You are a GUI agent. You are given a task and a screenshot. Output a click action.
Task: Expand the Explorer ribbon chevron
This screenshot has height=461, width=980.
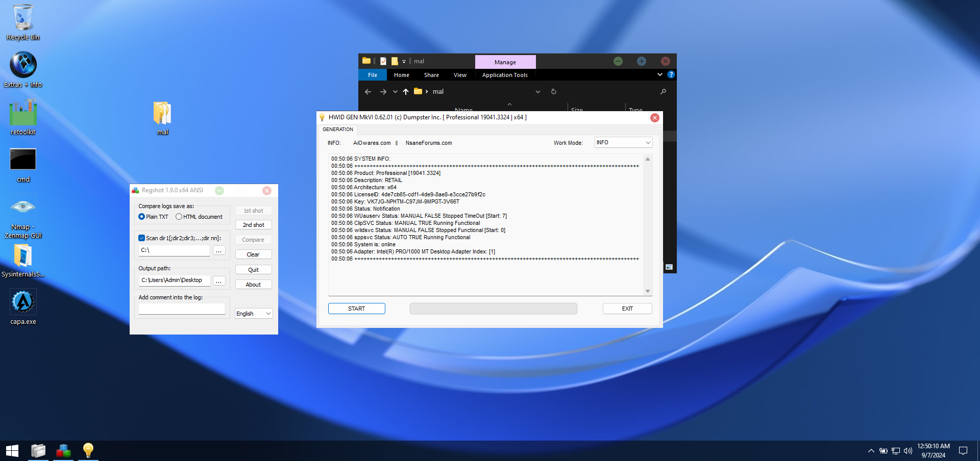coord(660,74)
